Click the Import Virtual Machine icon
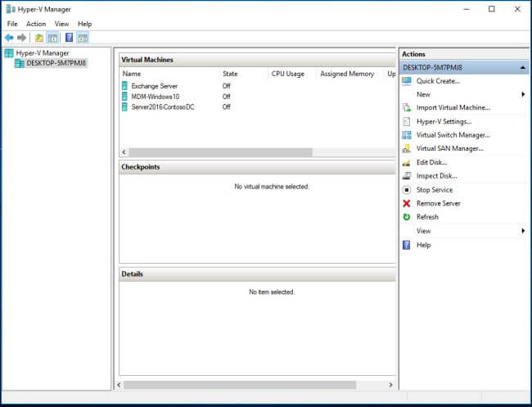532x407 pixels. pos(407,107)
